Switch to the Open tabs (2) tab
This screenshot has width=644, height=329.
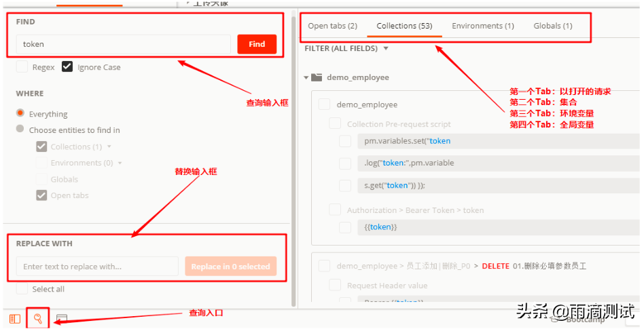pyautogui.click(x=332, y=26)
